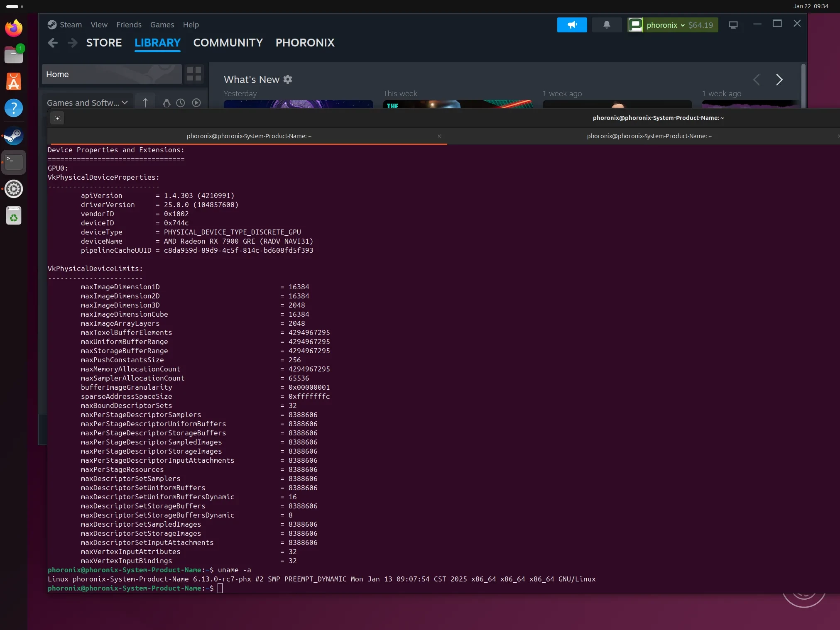This screenshot has width=840, height=630.
Task: Open new terminal tab button
Action: pos(57,118)
